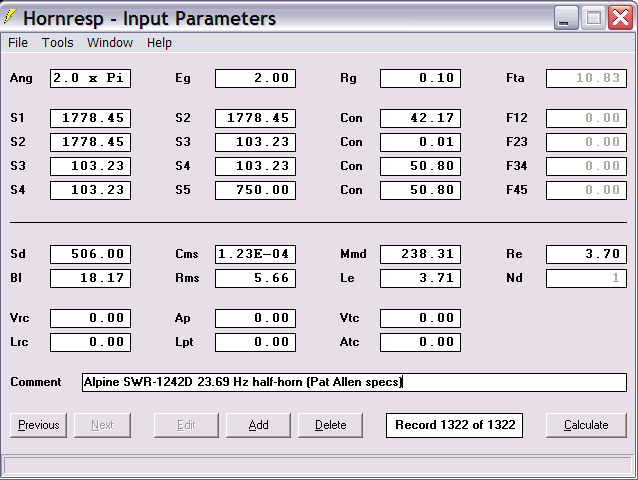Click the Re field showing 3.70

coord(586,254)
